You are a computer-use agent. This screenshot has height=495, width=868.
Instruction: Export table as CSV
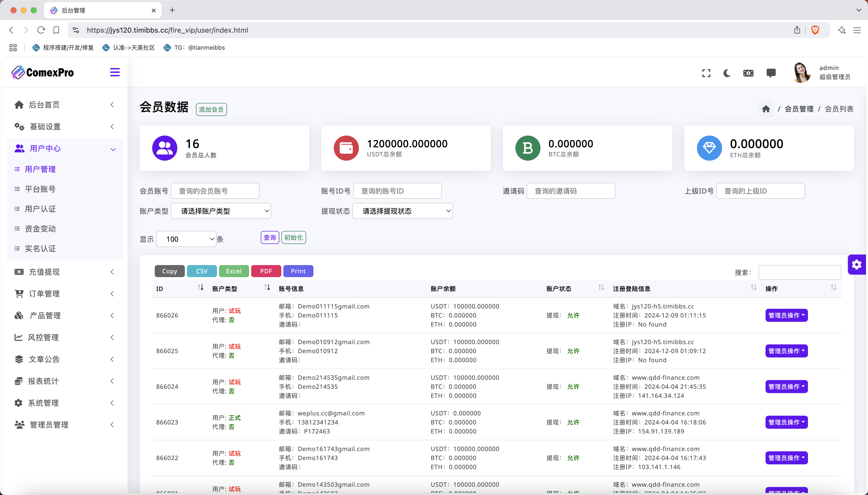point(202,271)
